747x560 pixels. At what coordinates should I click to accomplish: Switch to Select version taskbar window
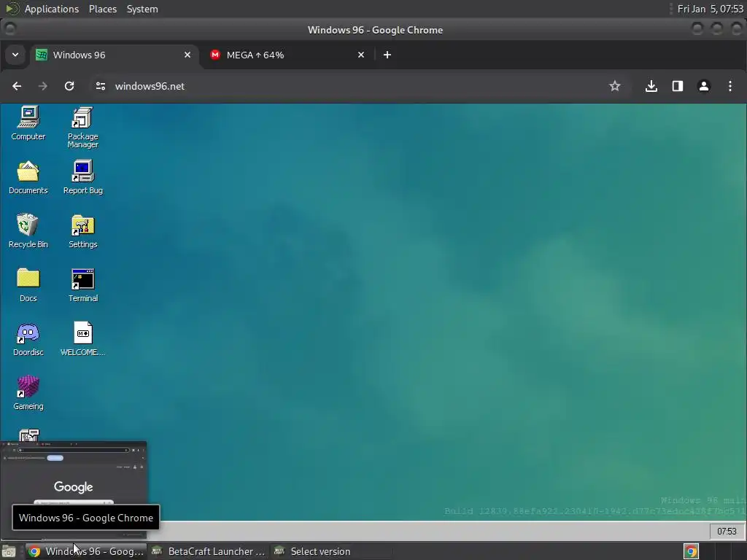(x=332, y=551)
